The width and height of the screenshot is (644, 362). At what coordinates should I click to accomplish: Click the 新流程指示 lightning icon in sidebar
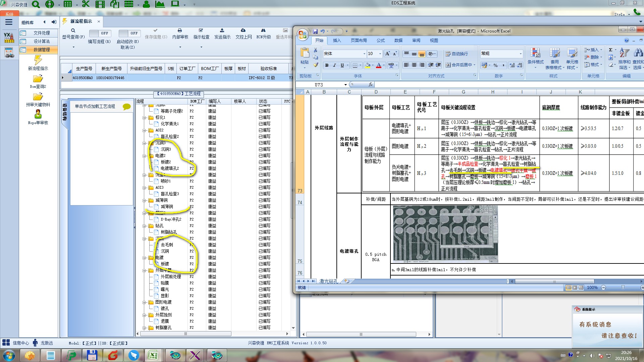pyautogui.click(x=38, y=60)
